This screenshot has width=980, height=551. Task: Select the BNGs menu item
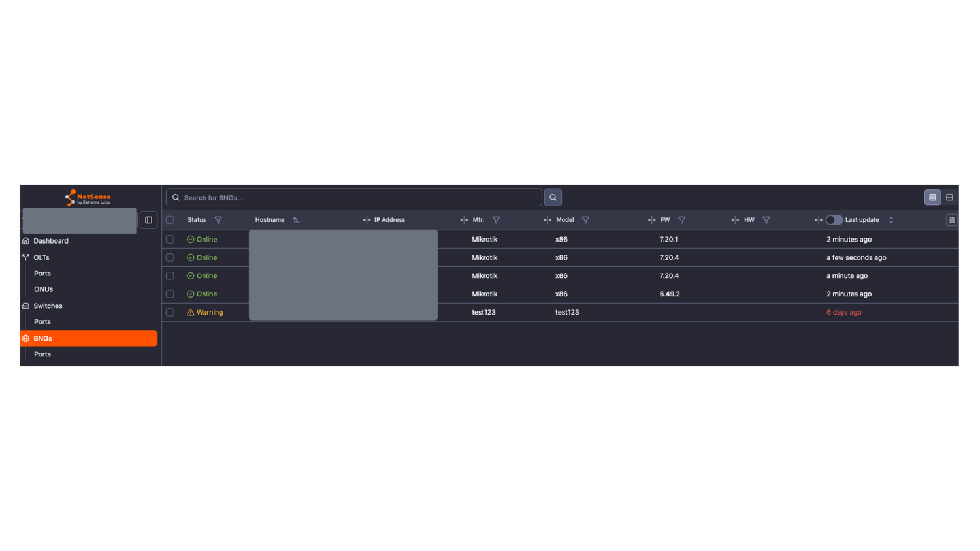pos(88,338)
